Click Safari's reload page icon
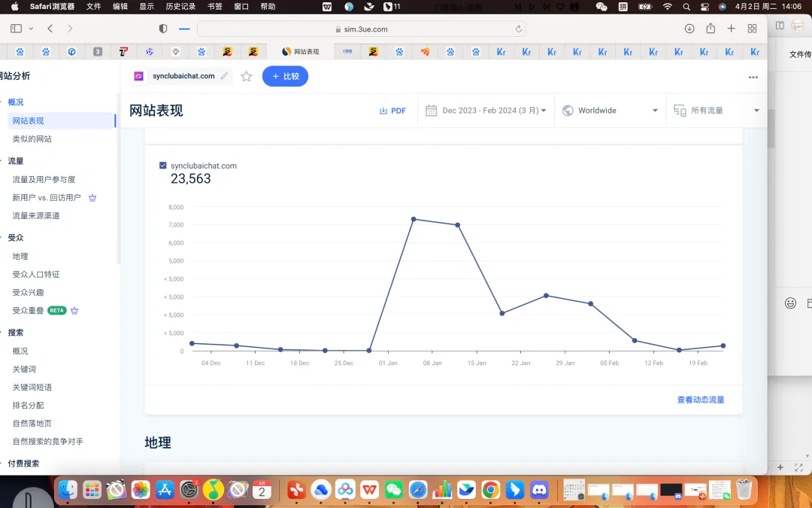The height and width of the screenshot is (508, 812). tap(518, 29)
